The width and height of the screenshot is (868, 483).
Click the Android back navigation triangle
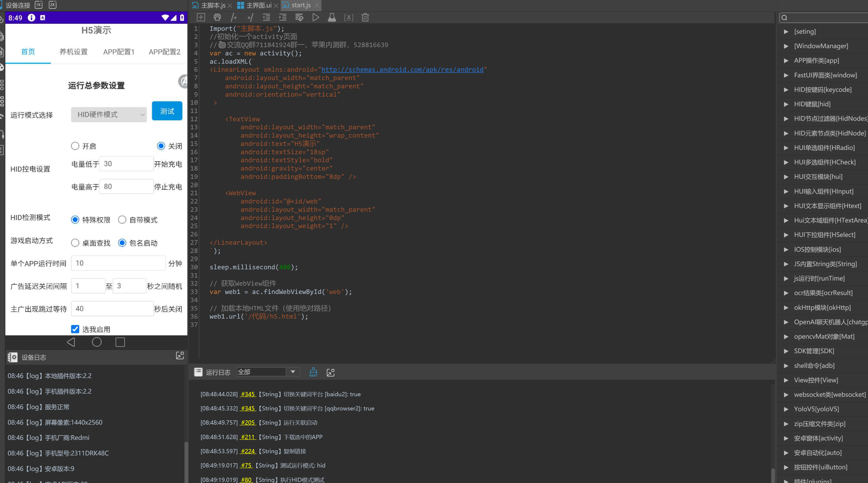point(71,342)
